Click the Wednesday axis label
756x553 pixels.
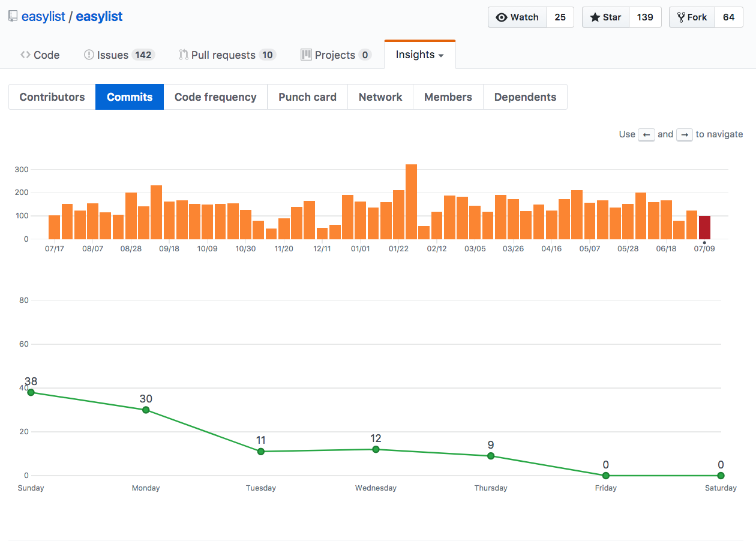point(376,488)
